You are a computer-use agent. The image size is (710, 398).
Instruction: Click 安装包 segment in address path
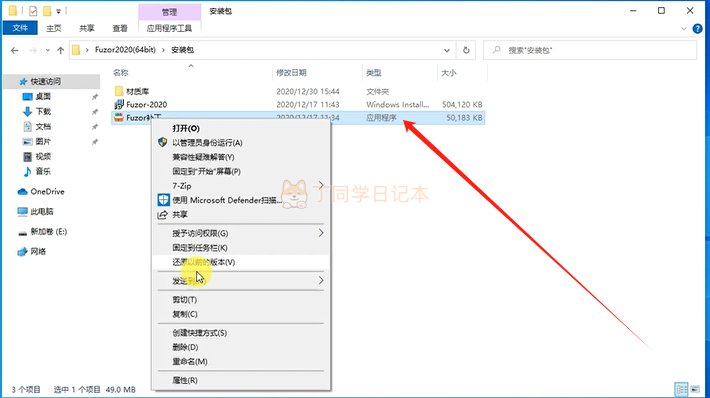[182, 50]
